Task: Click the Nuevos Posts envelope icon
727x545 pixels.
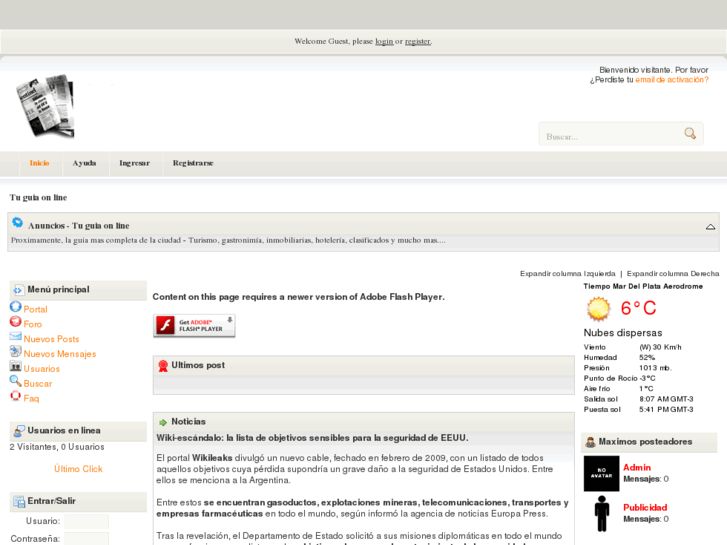Action: [x=16, y=336]
